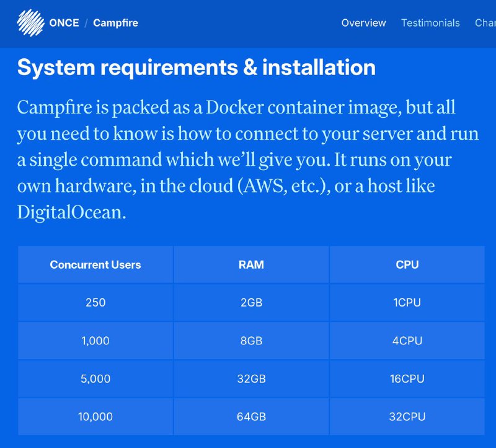
Task: Select the '10,000' concurrent users cell
Action: (x=95, y=416)
